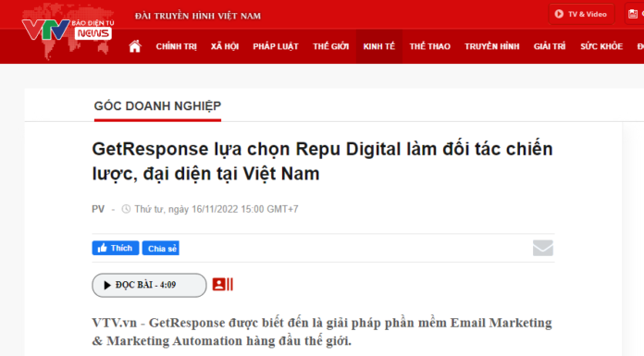Click the reader voice selection icon
Image resolution: width=644 pixels, height=356 pixels.
223,285
